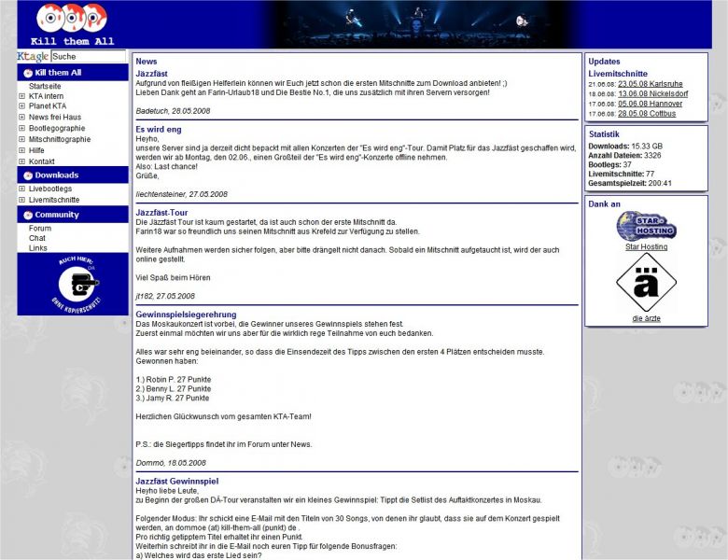This screenshot has width=728, height=560.
Task: Open the Forum in Community menu
Action: tap(40, 228)
